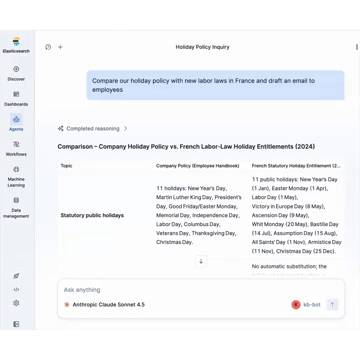Click the company policy cell listing 11 holidays
The height and width of the screenshot is (360, 360).
pyautogui.click(x=199, y=215)
